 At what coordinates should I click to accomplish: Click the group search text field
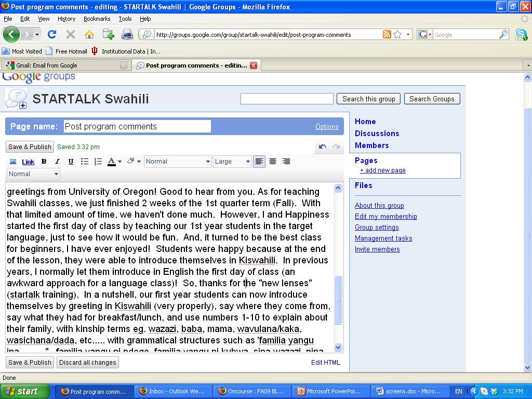pyautogui.click(x=287, y=99)
